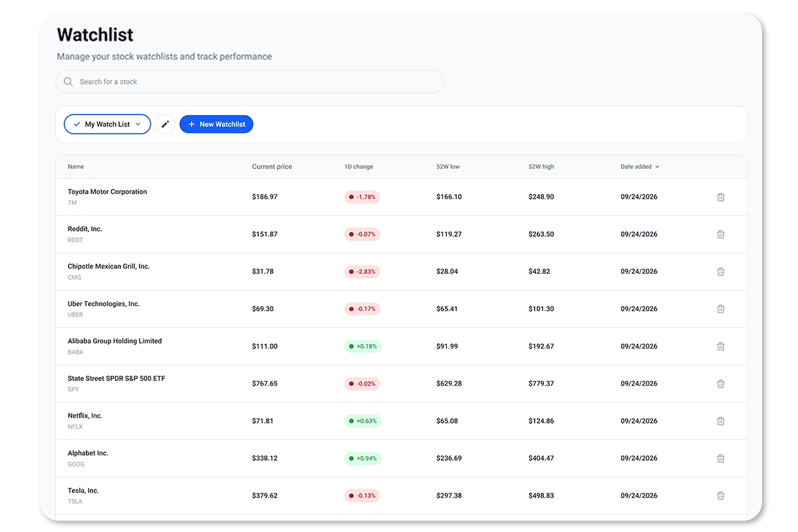Click the 1D change column header
Image resolution: width=798 pixels, height=532 pixels.
(358, 167)
